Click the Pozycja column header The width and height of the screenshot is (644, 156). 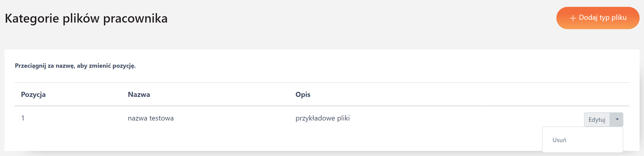point(33,95)
